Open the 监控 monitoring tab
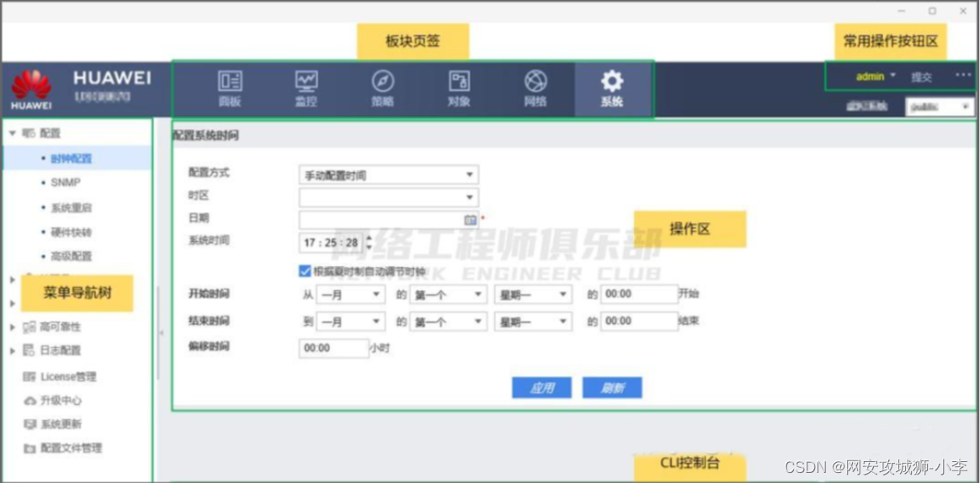Image resolution: width=980 pixels, height=483 pixels. click(x=306, y=88)
